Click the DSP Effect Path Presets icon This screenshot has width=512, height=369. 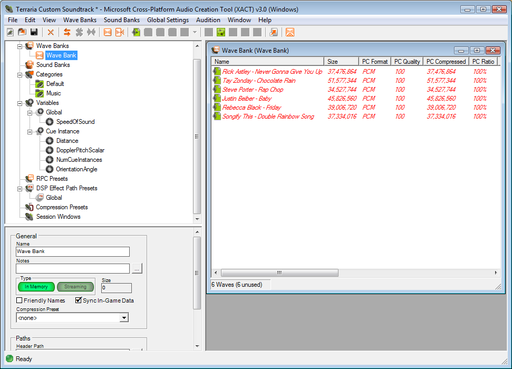30,188
